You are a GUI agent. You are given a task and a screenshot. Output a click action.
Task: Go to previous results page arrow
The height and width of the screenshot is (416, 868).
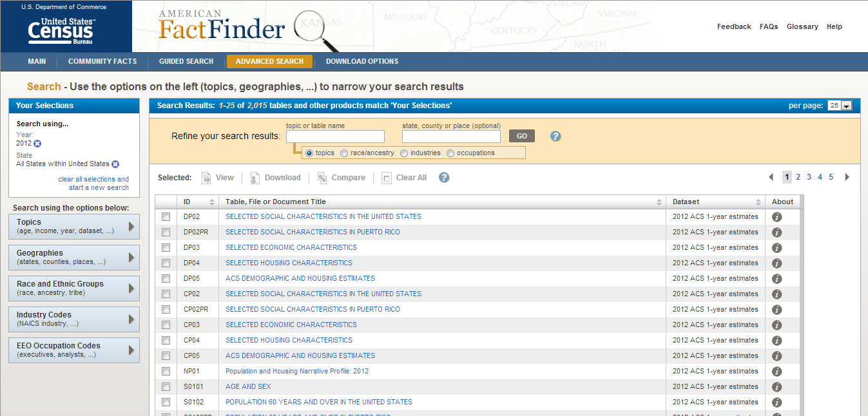tap(771, 177)
